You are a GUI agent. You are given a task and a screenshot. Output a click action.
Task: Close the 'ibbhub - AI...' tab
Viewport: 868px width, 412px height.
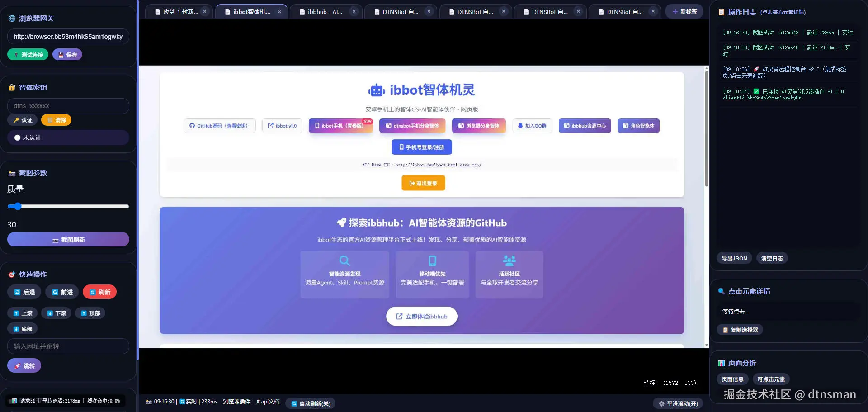point(354,12)
